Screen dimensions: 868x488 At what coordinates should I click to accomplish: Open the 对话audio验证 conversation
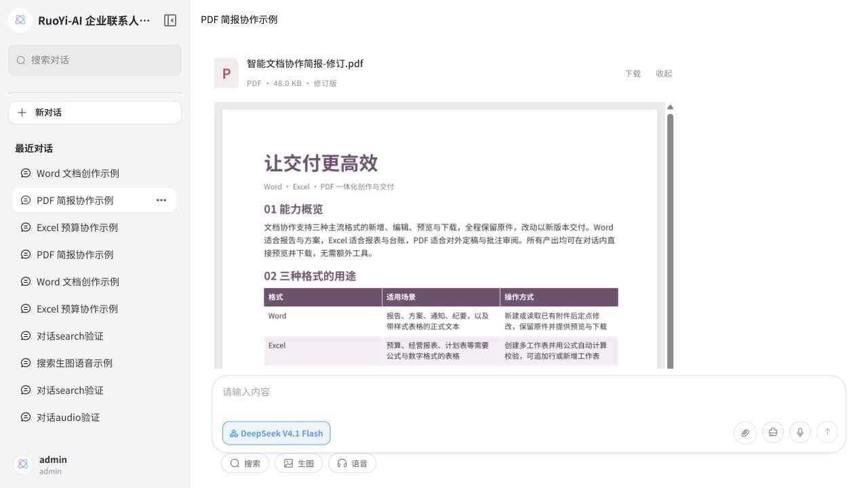coord(94,417)
